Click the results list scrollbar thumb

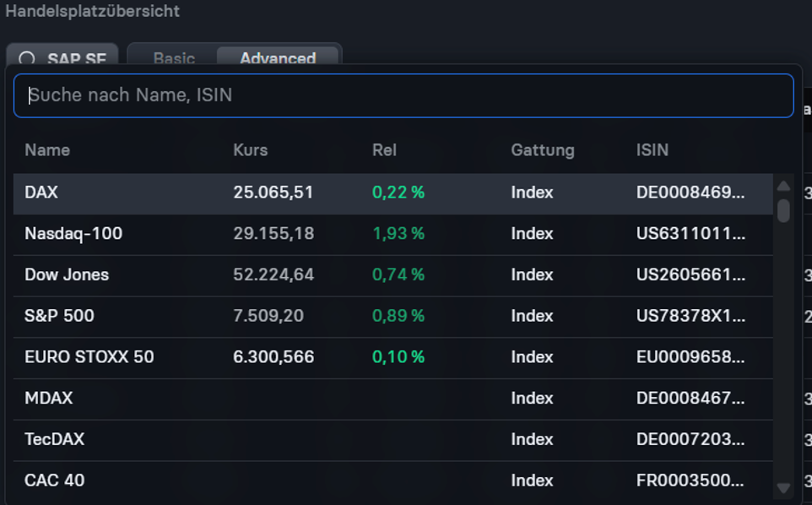(x=783, y=210)
